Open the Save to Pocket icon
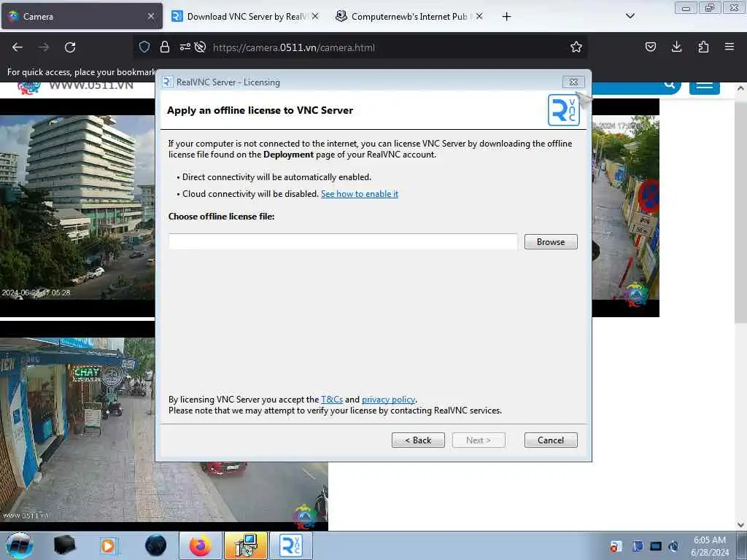 tap(650, 47)
